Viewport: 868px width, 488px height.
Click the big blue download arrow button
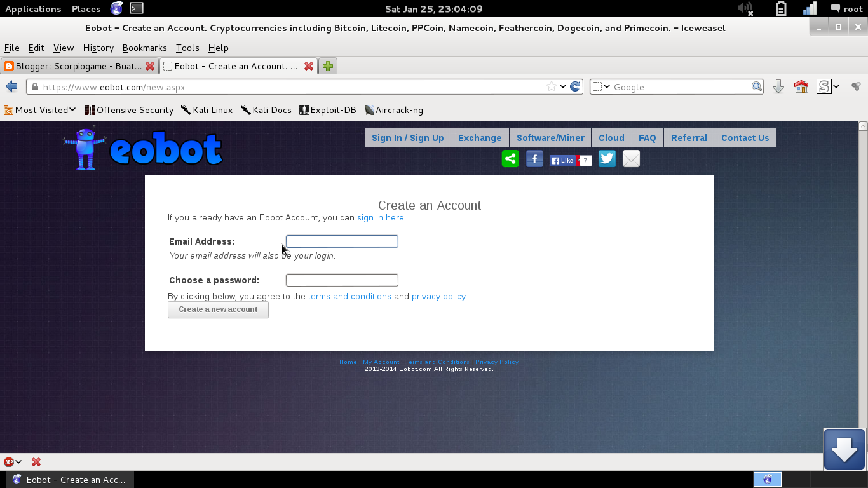(x=844, y=449)
